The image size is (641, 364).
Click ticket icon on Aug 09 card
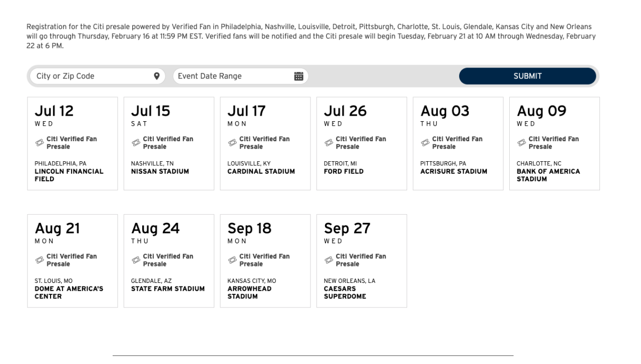pyautogui.click(x=521, y=143)
